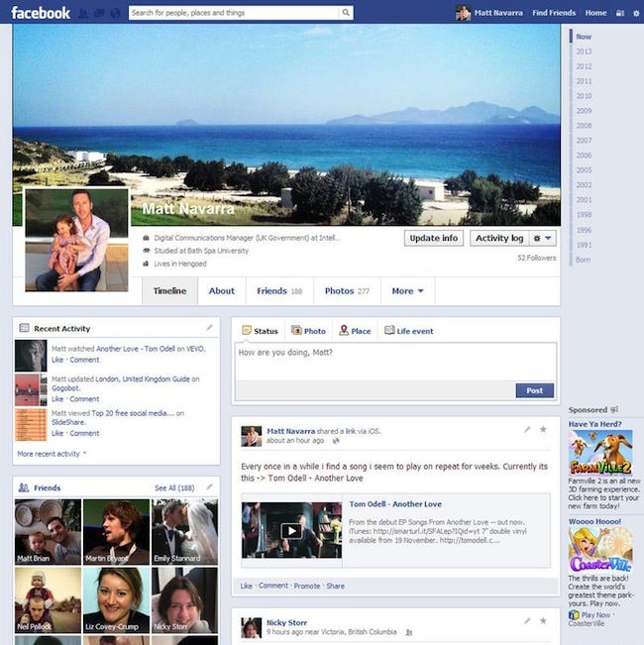Click Promote on Matt's post
The image size is (644, 645).
(307, 586)
